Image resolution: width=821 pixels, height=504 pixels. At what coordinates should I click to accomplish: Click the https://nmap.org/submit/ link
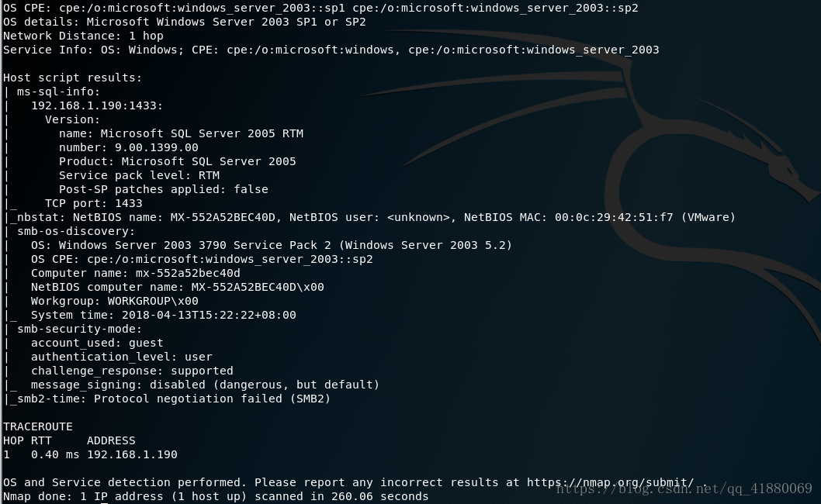610,482
